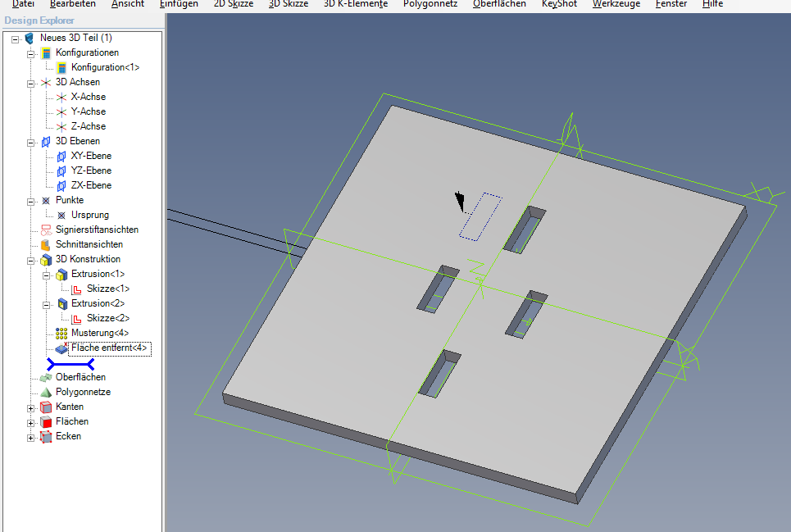The width and height of the screenshot is (791, 532).
Task: Expand the Kanten node
Action: 31,408
